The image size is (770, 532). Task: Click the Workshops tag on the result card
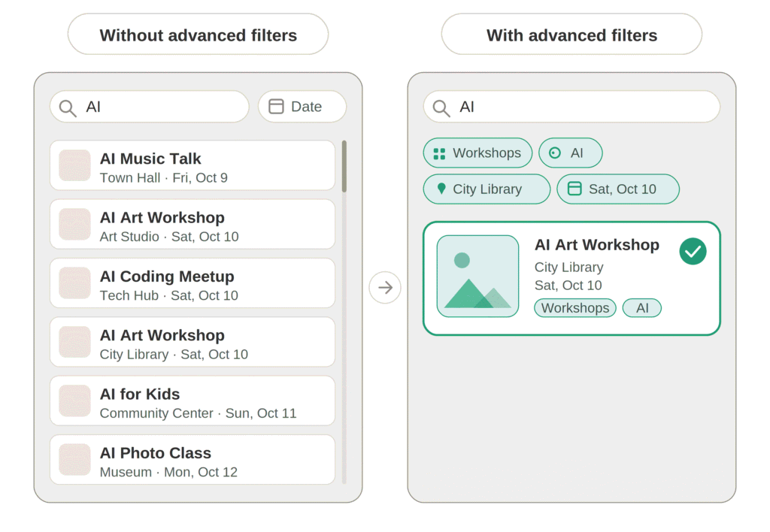coord(575,308)
